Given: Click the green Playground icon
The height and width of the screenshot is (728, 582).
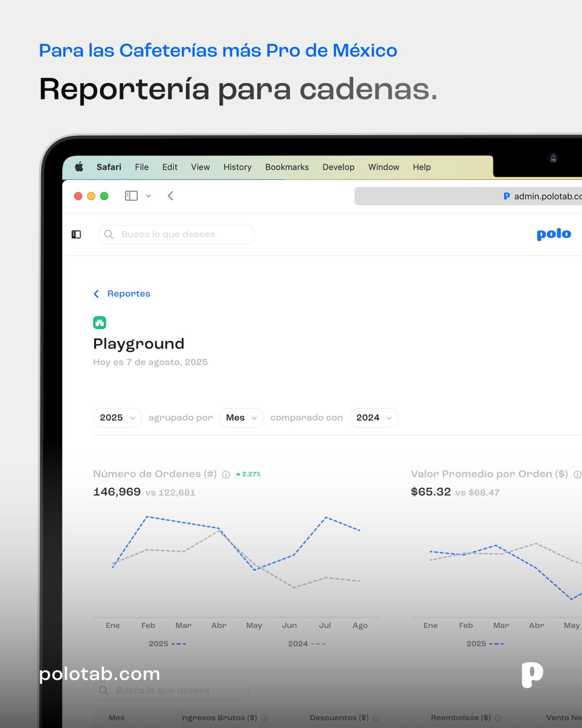Looking at the screenshot, I should point(100,323).
